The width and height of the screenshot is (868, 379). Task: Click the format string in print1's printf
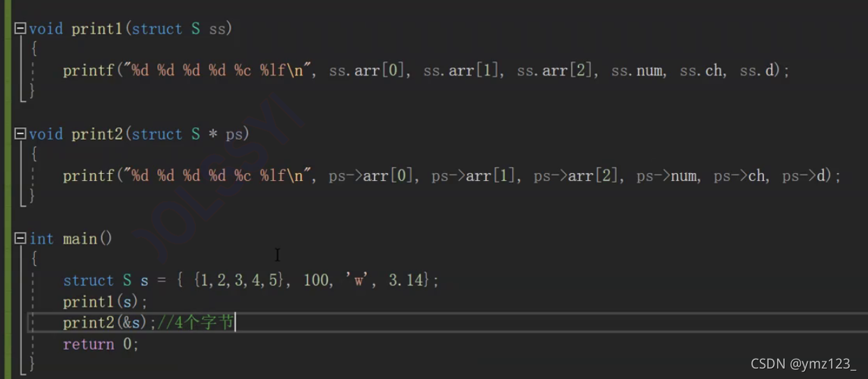[x=217, y=70]
